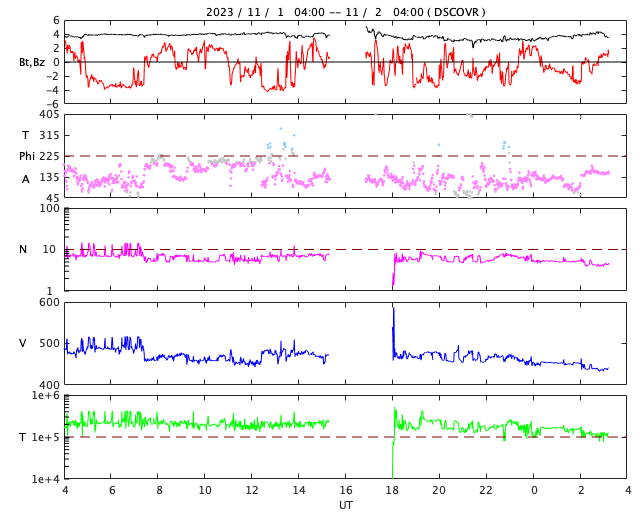Click the 1 tick on the N axis
Viewport: 640px width, 512px height.
coord(50,291)
